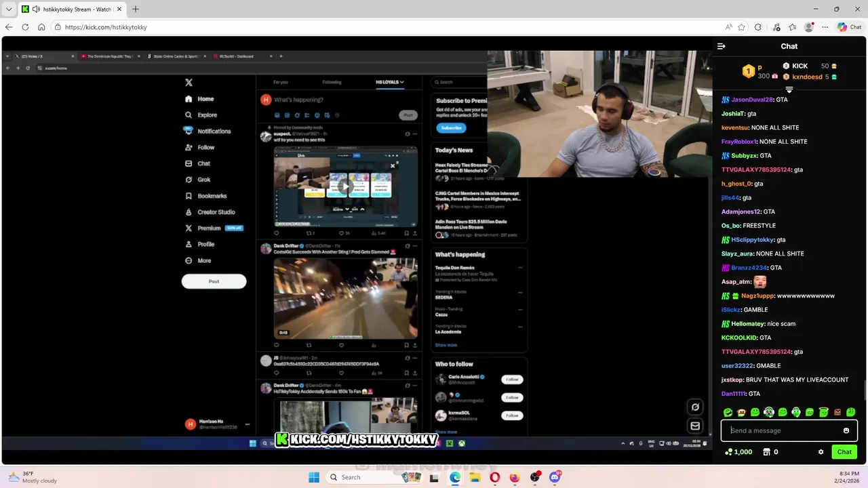Go back in the browser
This screenshot has height=488, width=868.
[9, 27]
